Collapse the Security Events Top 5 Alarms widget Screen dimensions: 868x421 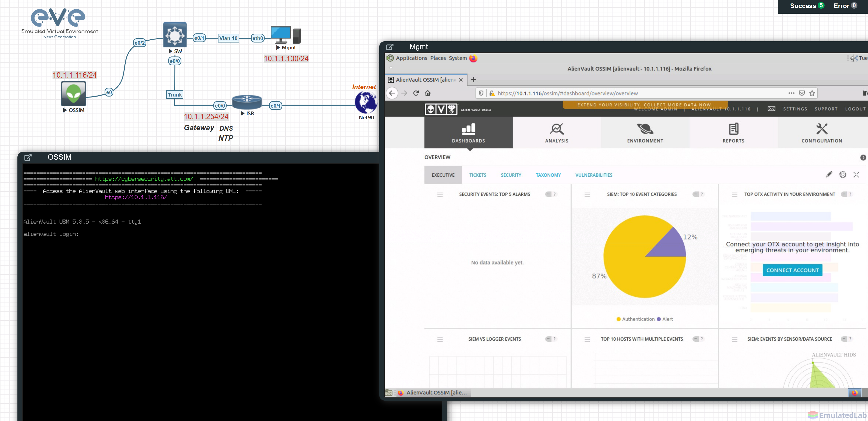tap(548, 194)
